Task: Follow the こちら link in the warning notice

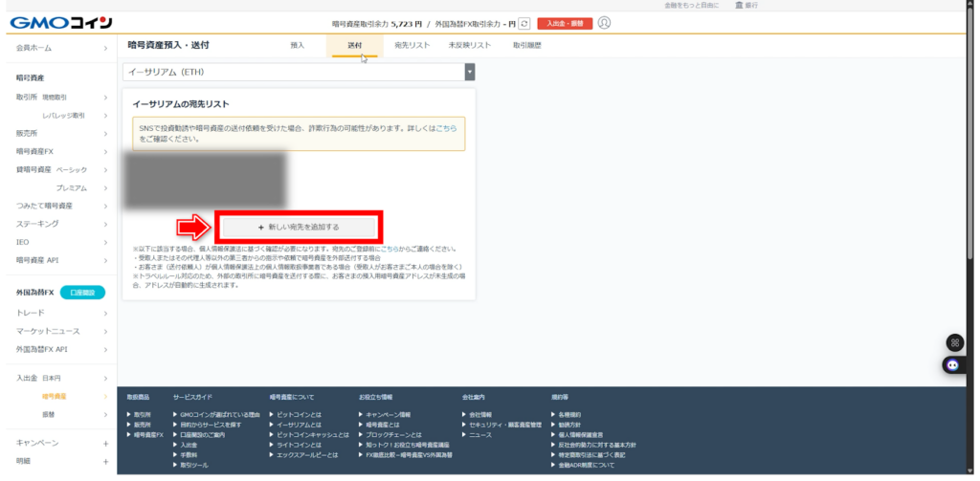Action: 446,127
